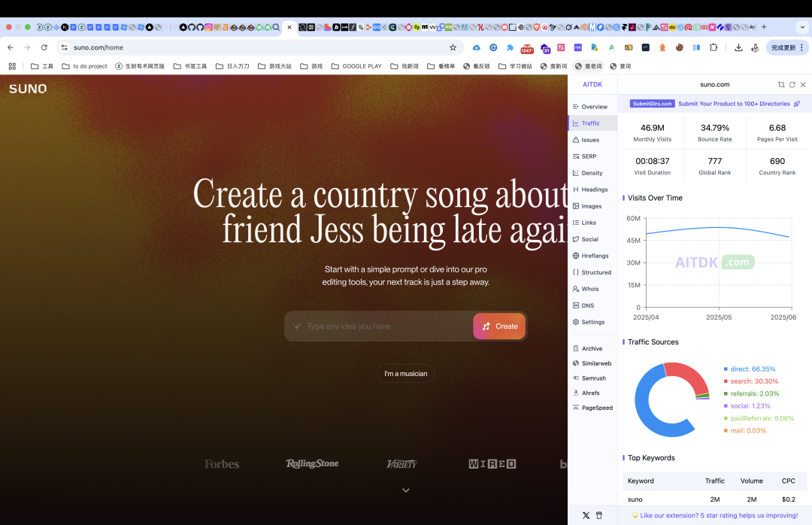Click the browser back button
Viewport: 812px width, 525px height.
[11, 47]
